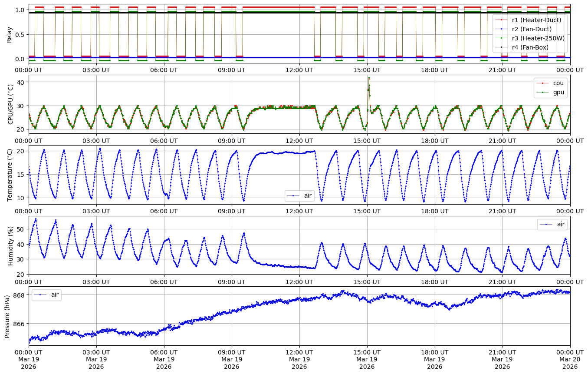Click the 0.5 tick on the Relay axis
The image size is (588, 374).
20,34
